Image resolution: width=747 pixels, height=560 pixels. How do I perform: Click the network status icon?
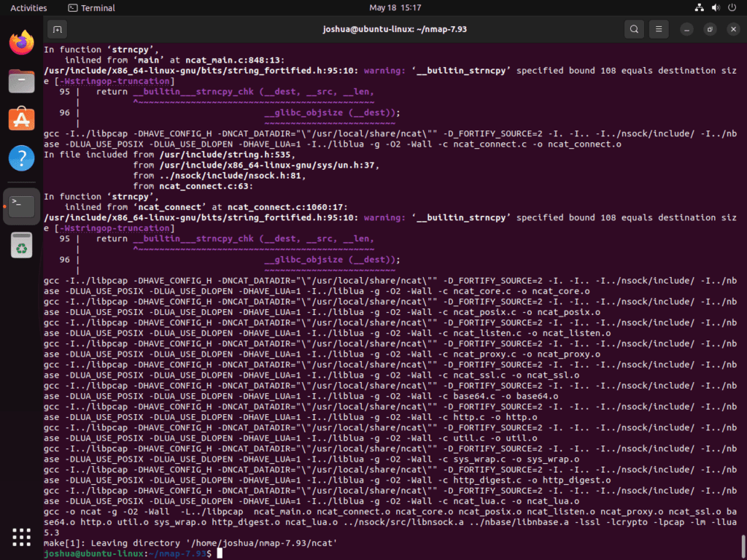(x=700, y=8)
